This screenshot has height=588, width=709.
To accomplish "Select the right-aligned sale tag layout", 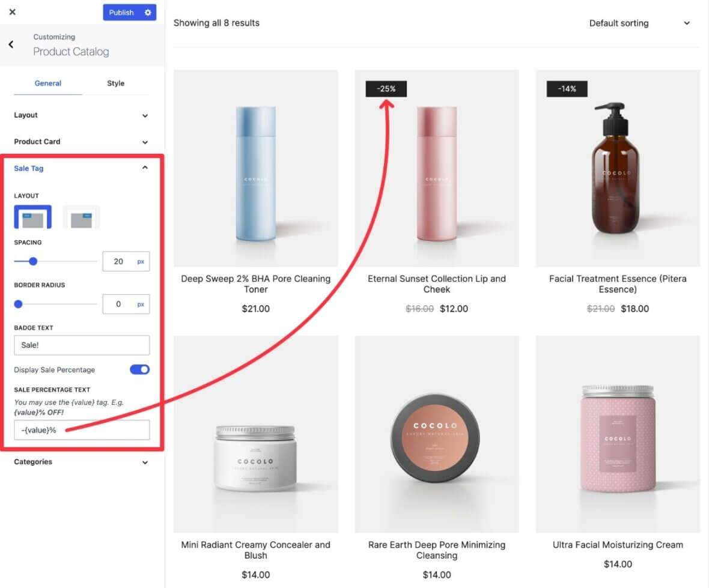I will point(81,217).
